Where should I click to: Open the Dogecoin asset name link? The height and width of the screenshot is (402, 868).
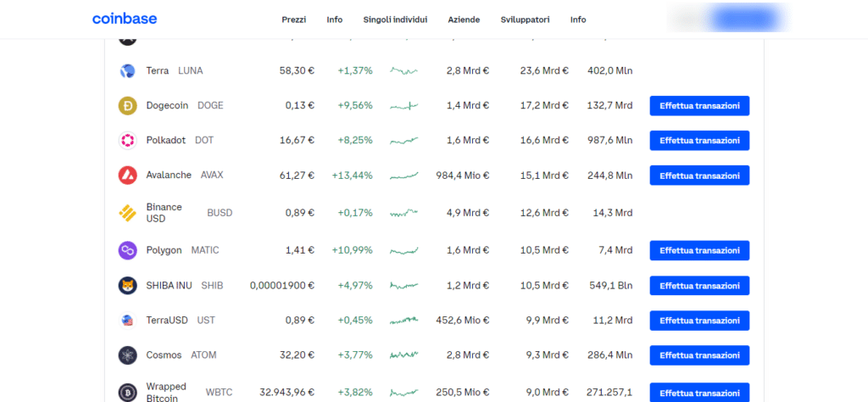(167, 105)
